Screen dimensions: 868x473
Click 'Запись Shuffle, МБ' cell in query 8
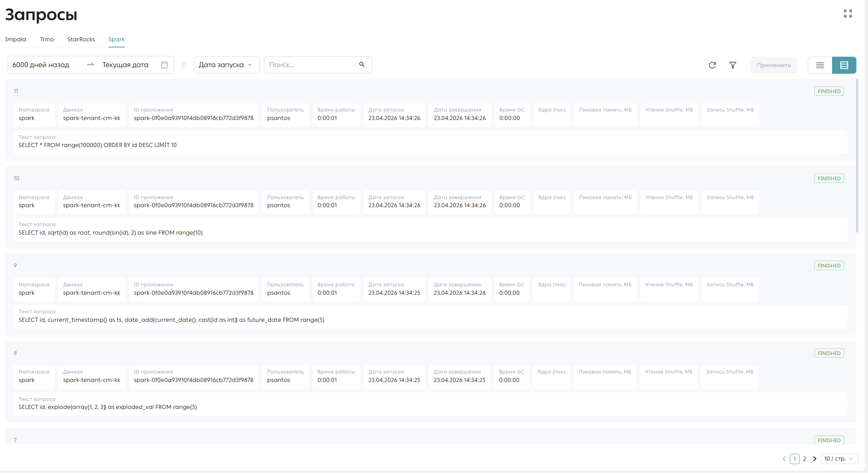pyautogui.click(x=730, y=376)
